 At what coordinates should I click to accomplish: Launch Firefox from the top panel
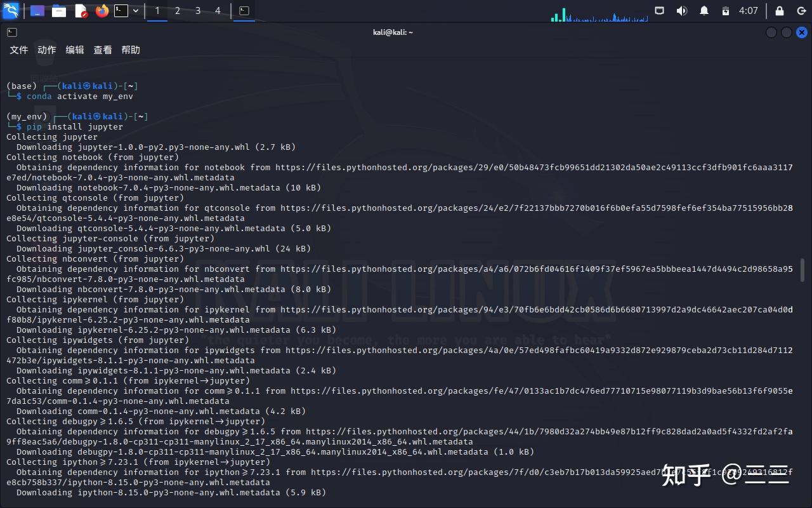point(101,10)
